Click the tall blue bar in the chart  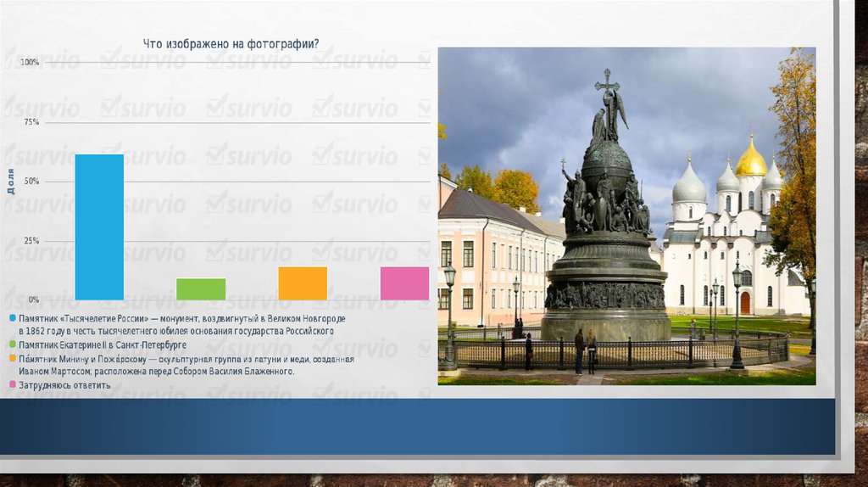point(99,227)
